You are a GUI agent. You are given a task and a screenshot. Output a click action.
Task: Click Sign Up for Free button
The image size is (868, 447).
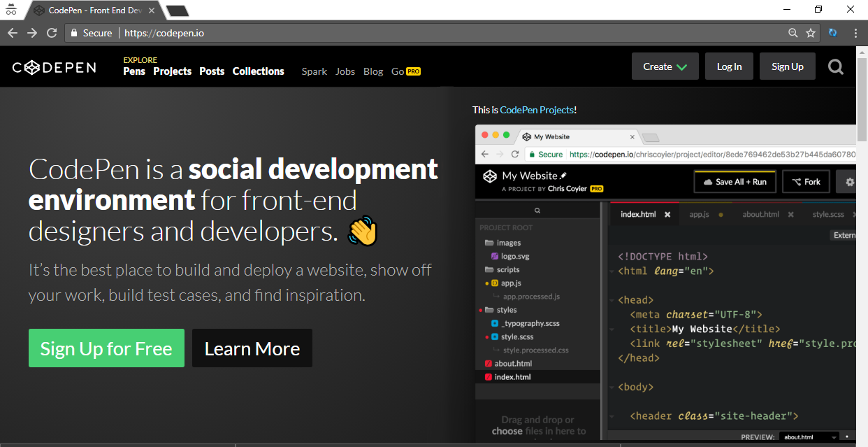tap(106, 348)
